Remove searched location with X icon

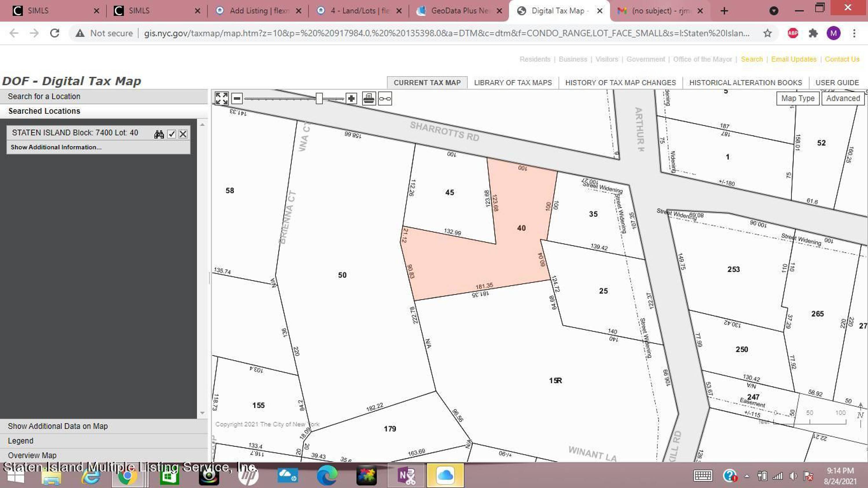(183, 134)
